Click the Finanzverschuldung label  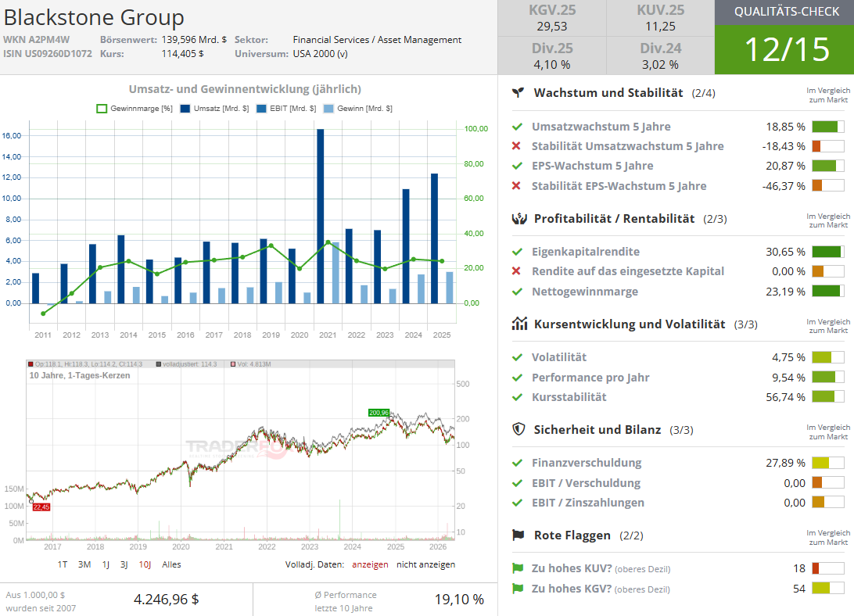point(587,463)
